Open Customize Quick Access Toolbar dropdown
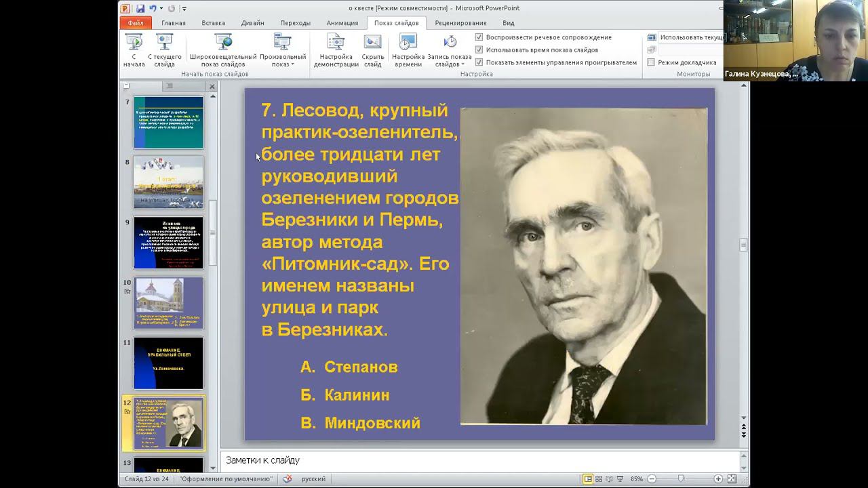Image resolution: width=868 pixels, height=488 pixels. click(184, 8)
